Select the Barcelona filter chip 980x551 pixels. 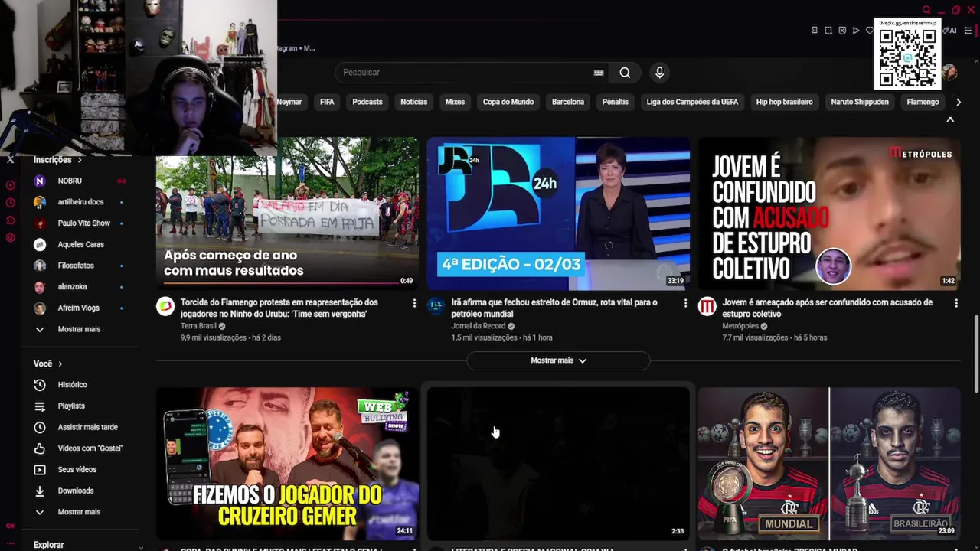[x=568, y=102]
